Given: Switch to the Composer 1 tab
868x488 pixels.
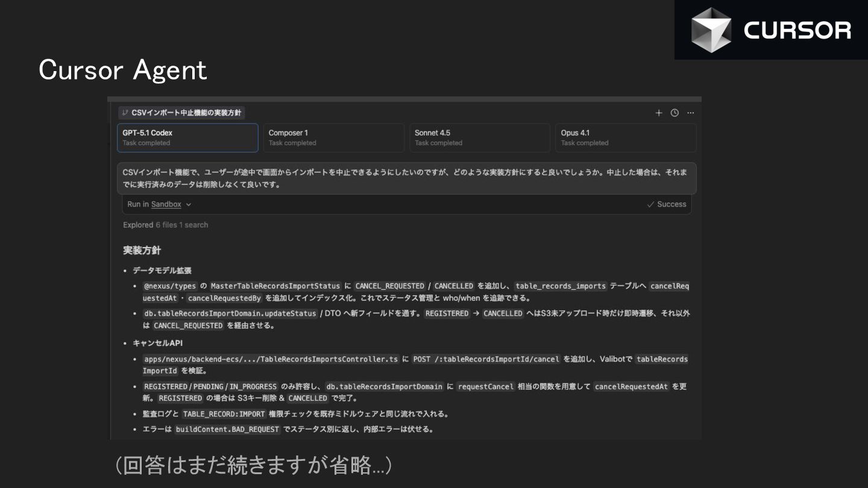Looking at the screenshot, I should 333,138.
